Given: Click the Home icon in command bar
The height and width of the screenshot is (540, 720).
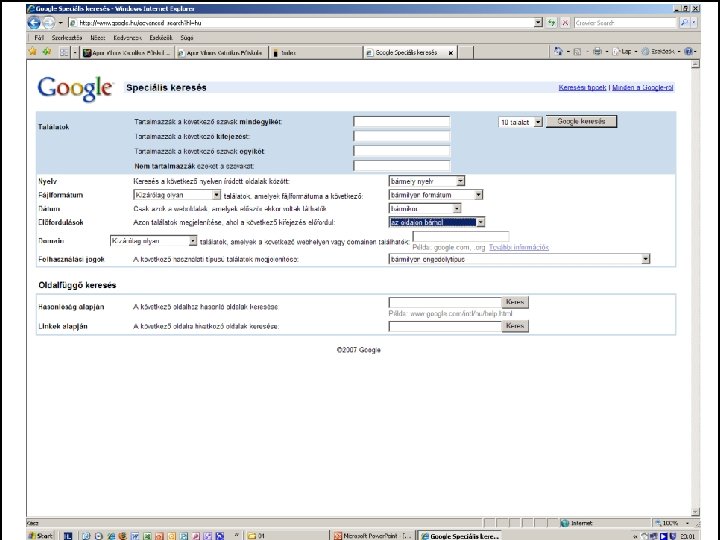Looking at the screenshot, I should [558, 51].
